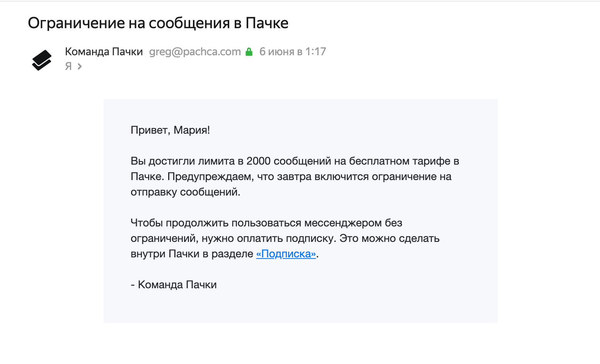Click the signature line "- Команда Пачки"
Screen dimensions: 600x364
point(174,285)
